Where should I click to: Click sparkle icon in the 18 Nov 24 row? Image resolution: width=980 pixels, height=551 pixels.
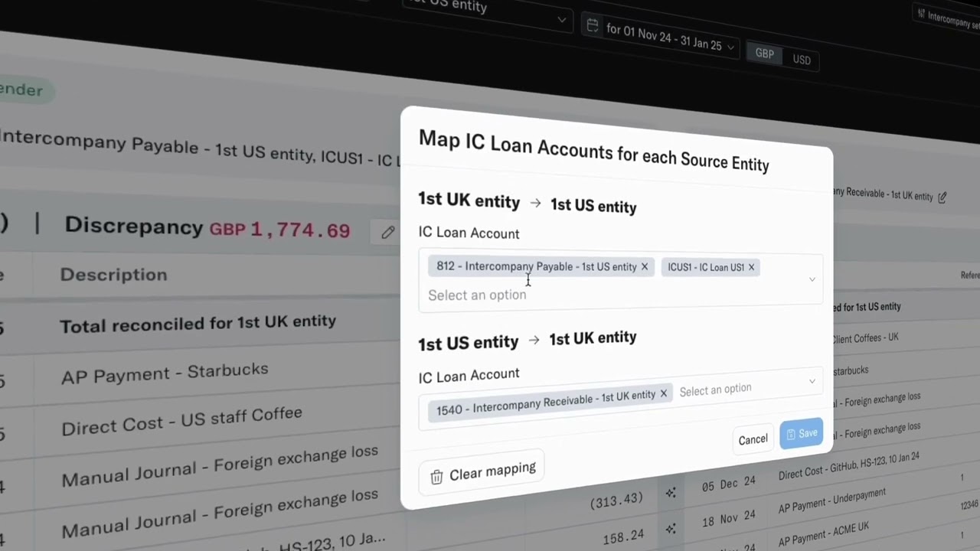(671, 529)
